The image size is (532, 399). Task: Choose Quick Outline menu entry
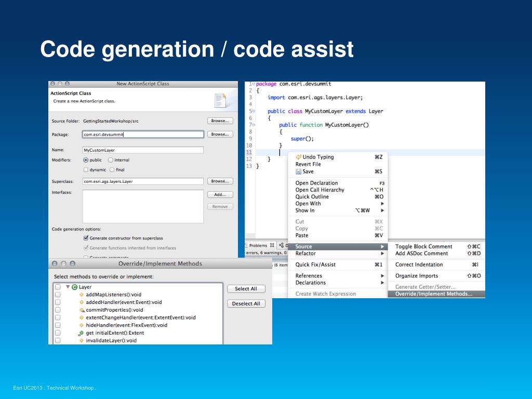[x=338, y=197]
